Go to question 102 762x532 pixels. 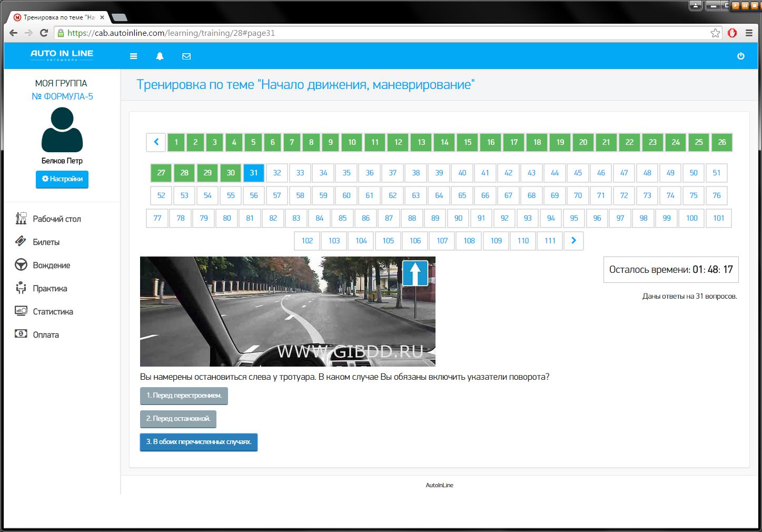pos(307,241)
